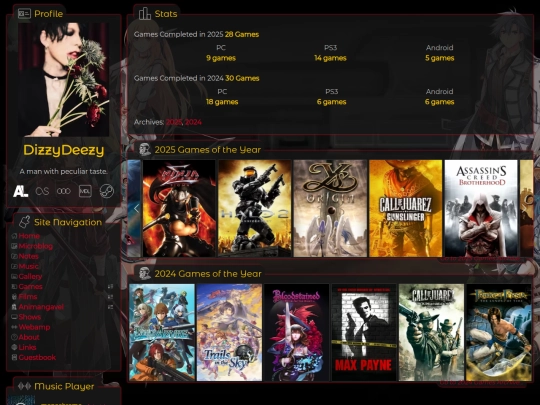The height and width of the screenshot is (405, 540).
Task: Click the icon beside Webamp
Action: 14,327
